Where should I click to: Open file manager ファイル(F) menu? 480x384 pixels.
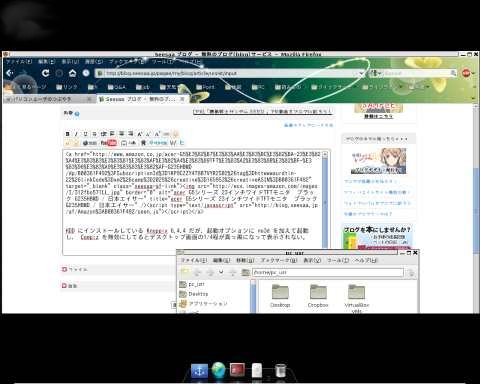point(194,260)
